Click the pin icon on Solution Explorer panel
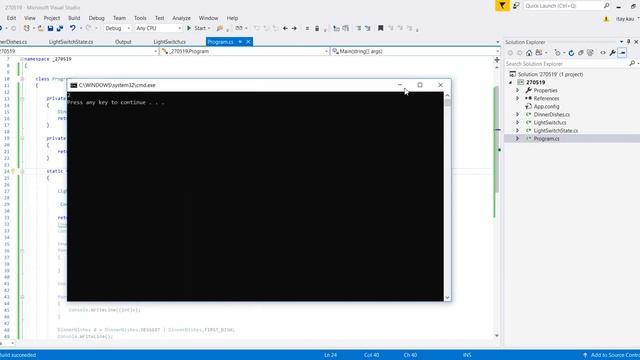The image size is (640, 360). coord(629,42)
